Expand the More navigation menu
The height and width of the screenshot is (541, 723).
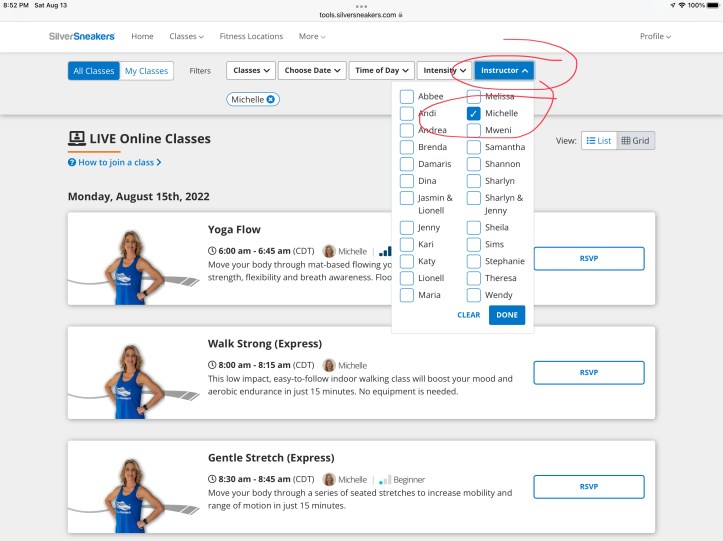click(x=312, y=36)
